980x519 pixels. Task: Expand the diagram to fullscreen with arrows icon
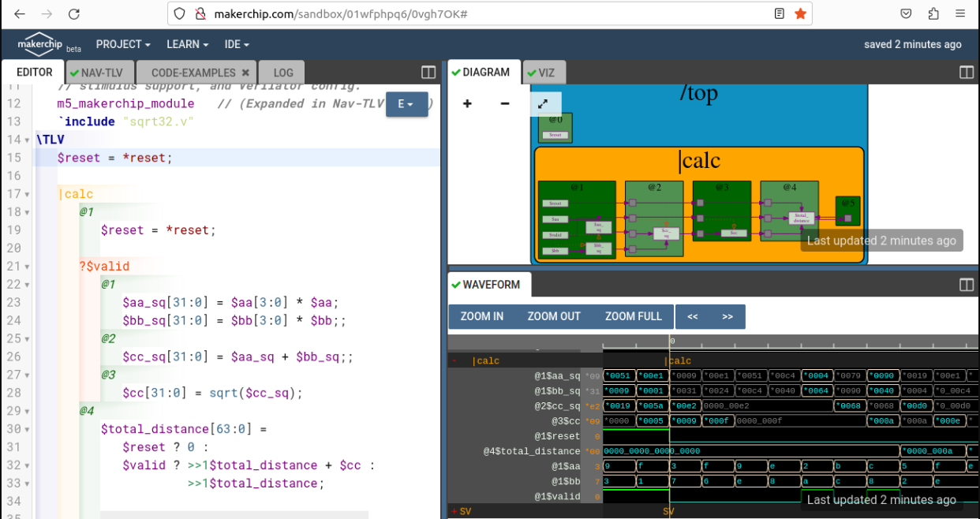pyautogui.click(x=544, y=103)
